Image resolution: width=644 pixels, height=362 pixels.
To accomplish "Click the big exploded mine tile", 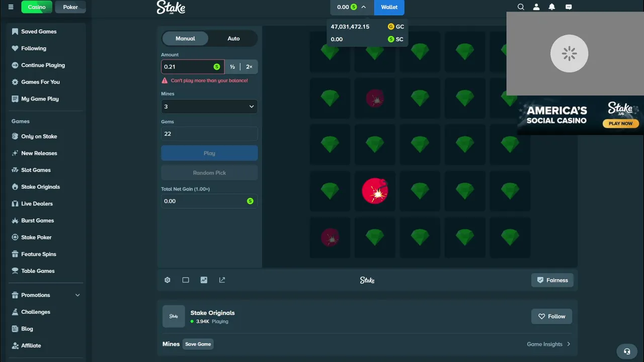I will [375, 192].
